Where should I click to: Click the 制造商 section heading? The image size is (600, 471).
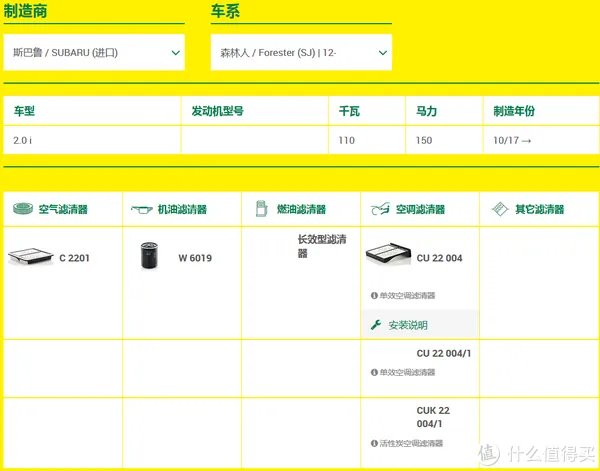click(25, 10)
